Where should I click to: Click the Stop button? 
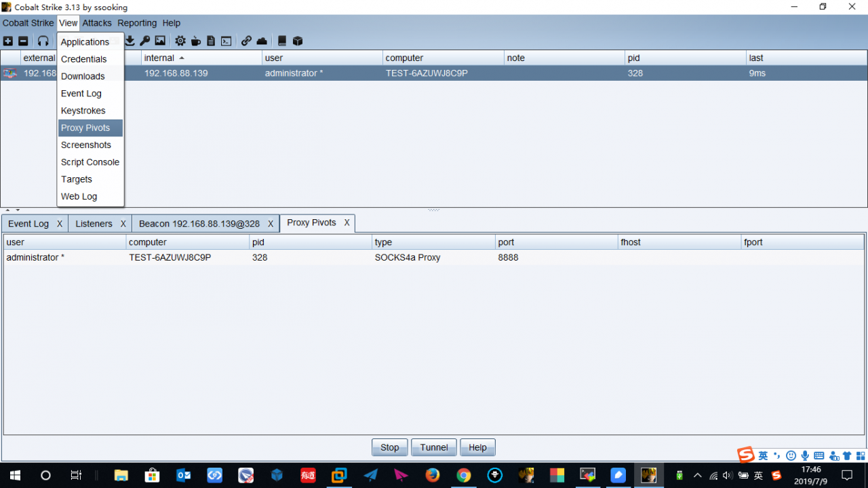[x=390, y=447]
